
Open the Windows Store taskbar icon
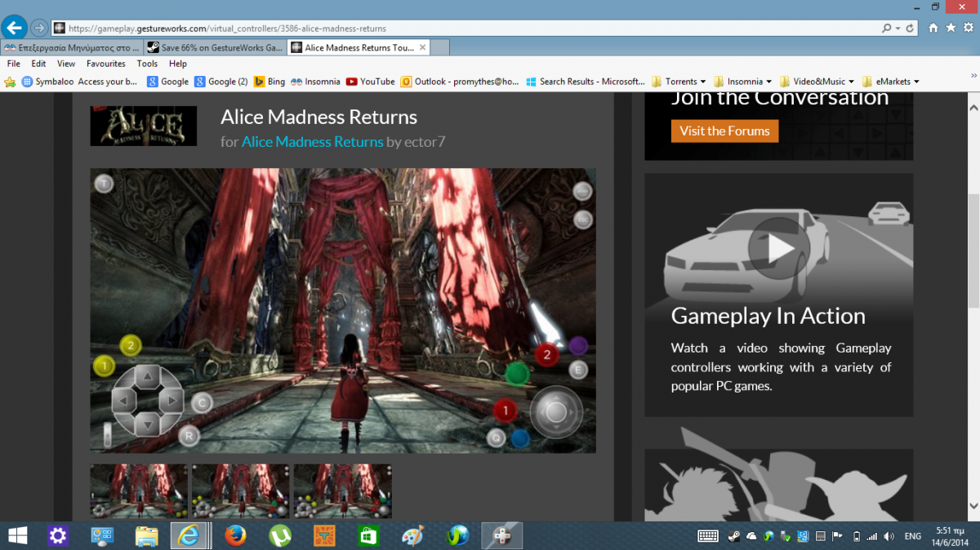pyautogui.click(x=369, y=536)
